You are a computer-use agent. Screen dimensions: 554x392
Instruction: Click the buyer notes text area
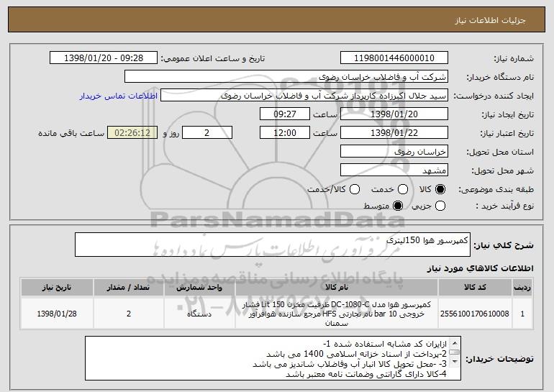pos(273,358)
